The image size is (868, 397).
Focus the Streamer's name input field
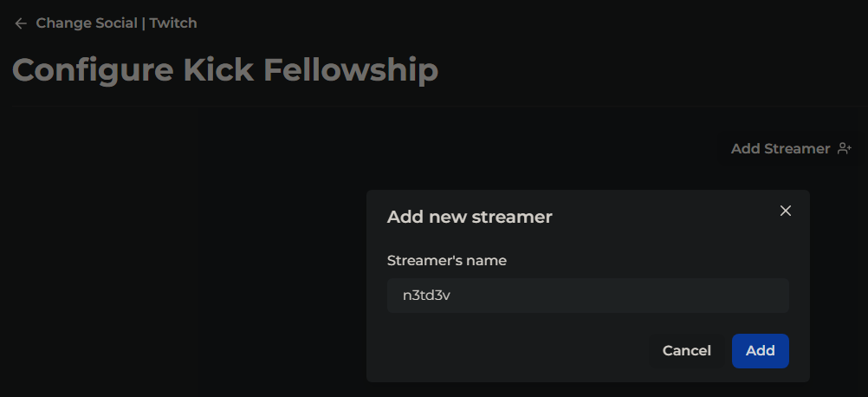coord(588,296)
